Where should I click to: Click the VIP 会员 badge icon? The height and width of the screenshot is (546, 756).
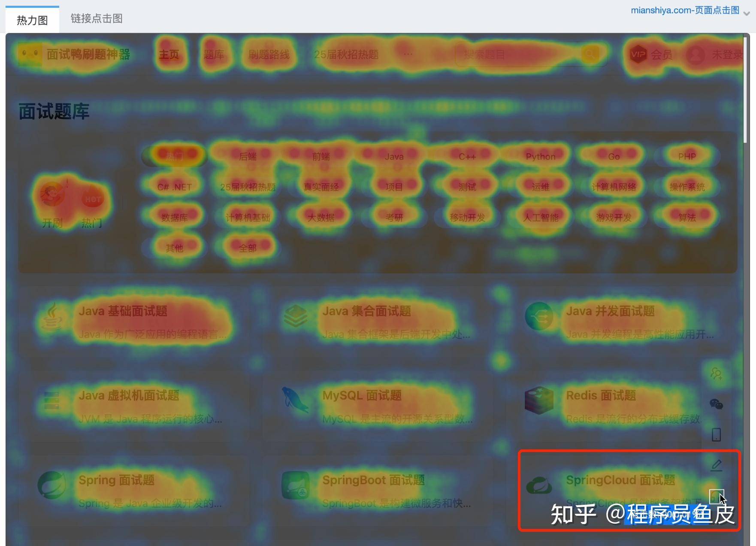coord(638,54)
